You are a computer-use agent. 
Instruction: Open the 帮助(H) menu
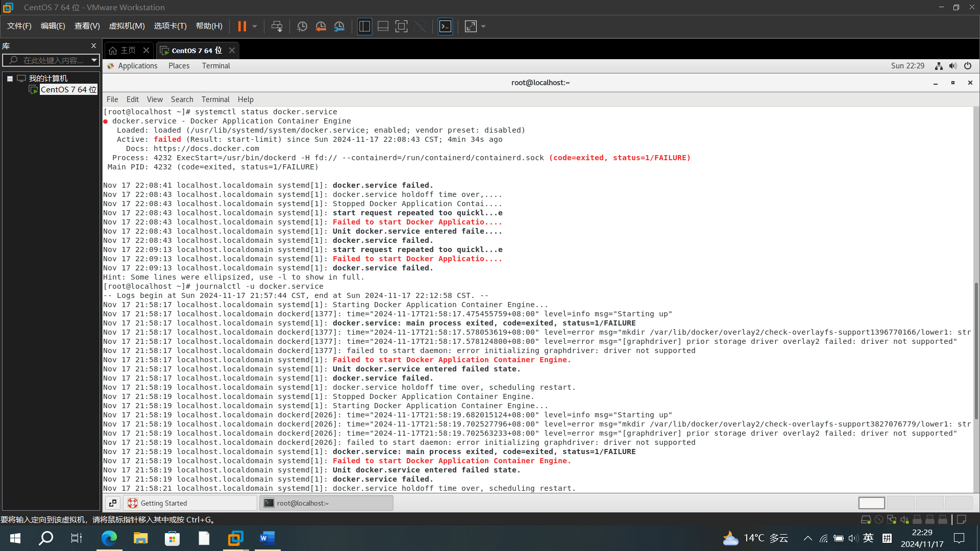209,26
